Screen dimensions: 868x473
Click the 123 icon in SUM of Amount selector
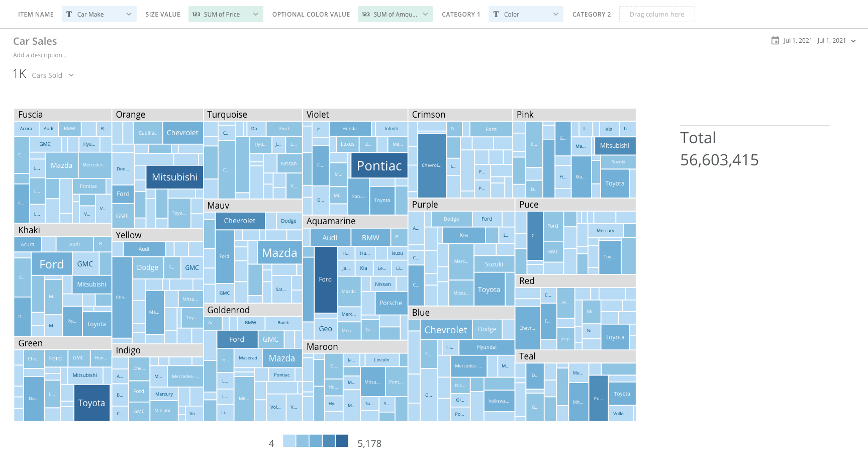(x=366, y=14)
